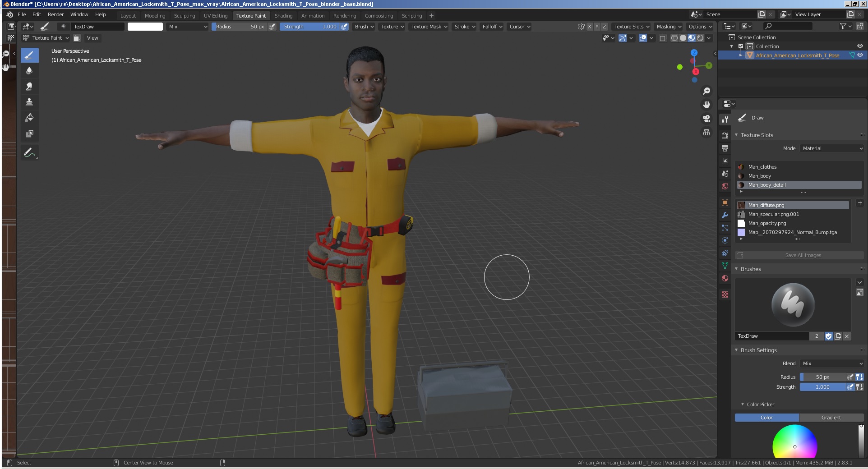Switch to the Sculpting workspace tab
The width and height of the screenshot is (868, 469).
click(185, 16)
